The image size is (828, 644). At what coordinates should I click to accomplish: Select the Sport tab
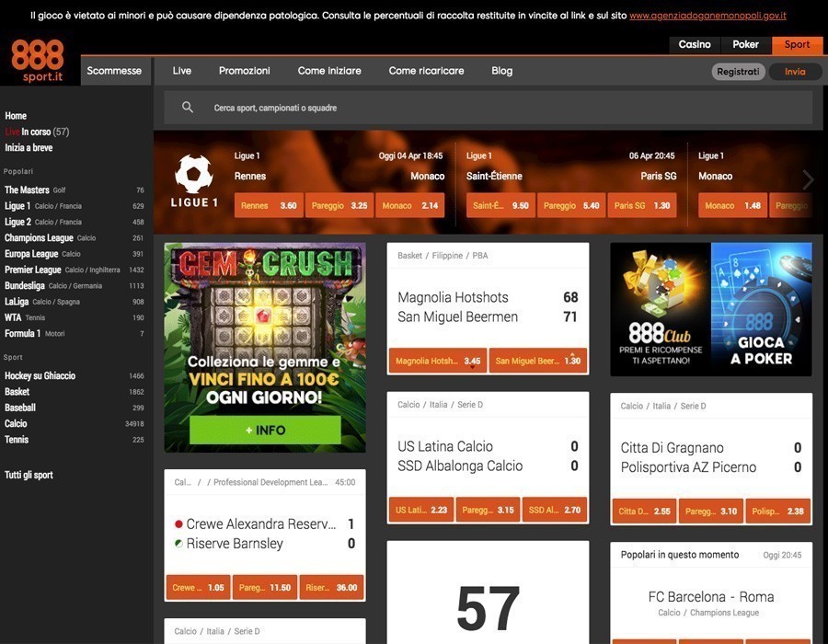[797, 45]
